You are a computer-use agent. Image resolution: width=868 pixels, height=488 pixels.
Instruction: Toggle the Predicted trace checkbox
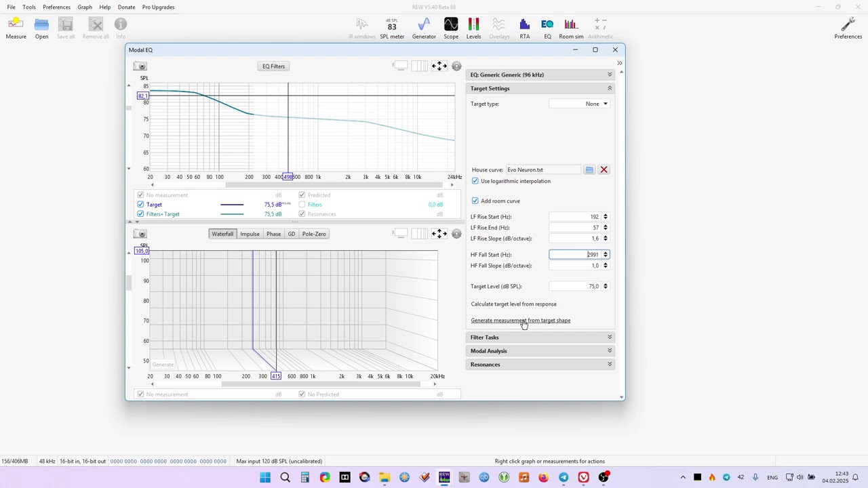(x=302, y=195)
